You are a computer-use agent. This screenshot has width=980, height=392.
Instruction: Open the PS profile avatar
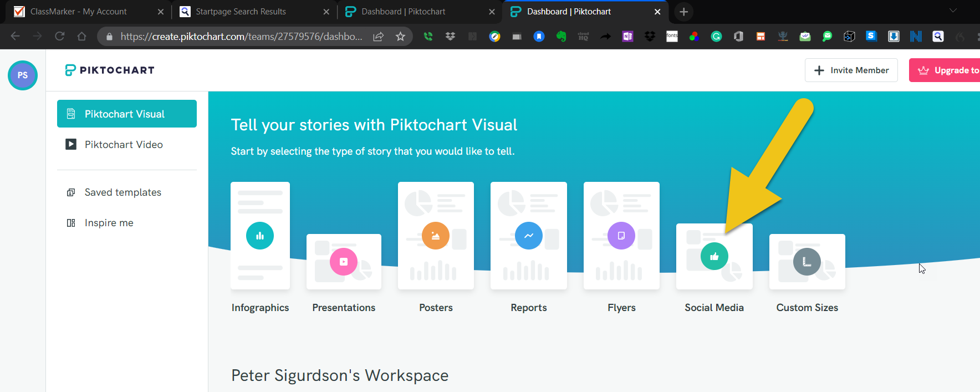click(23, 75)
